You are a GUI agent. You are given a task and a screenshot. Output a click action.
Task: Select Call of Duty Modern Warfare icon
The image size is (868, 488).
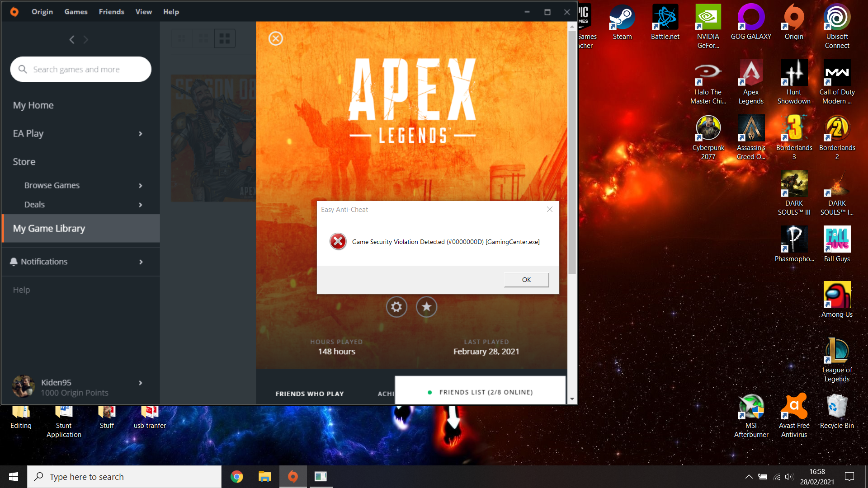(x=837, y=82)
